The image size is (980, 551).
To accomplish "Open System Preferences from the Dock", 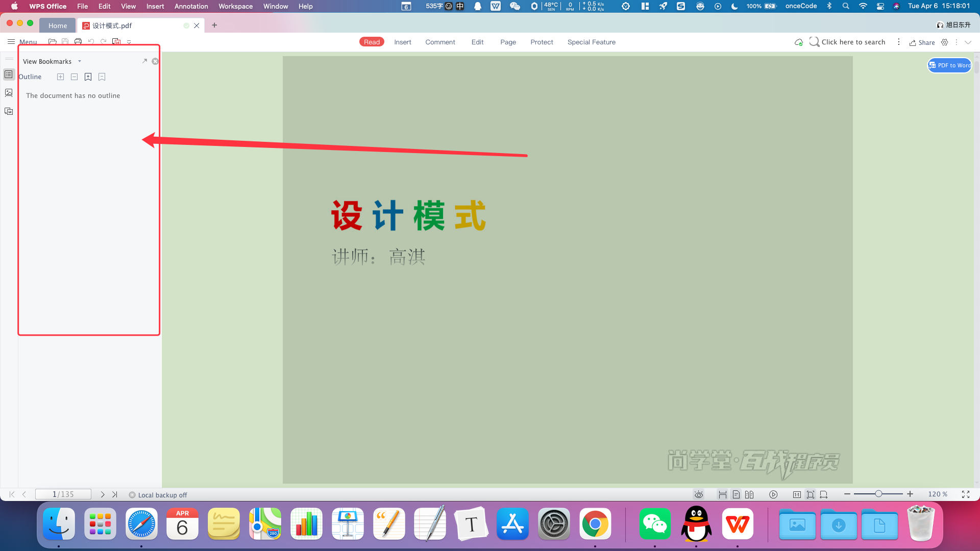I will pos(554,524).
